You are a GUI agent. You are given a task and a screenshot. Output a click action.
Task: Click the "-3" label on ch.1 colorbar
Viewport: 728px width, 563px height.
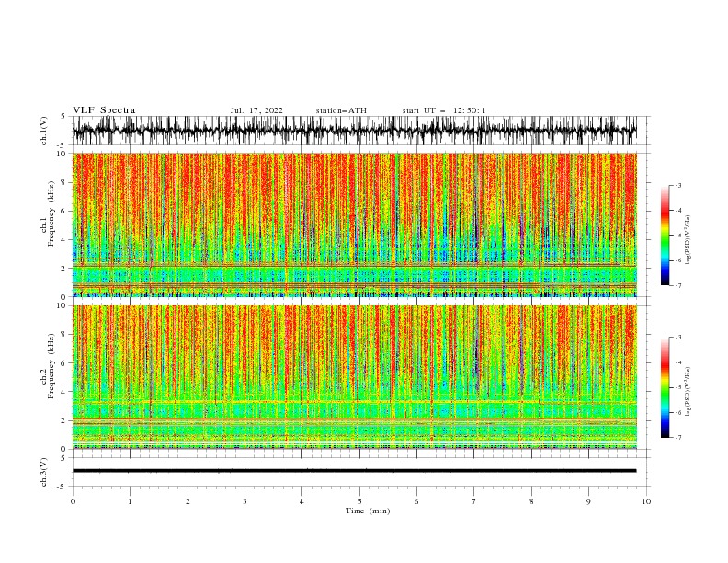pyautogui.click(x=677, y=185)
